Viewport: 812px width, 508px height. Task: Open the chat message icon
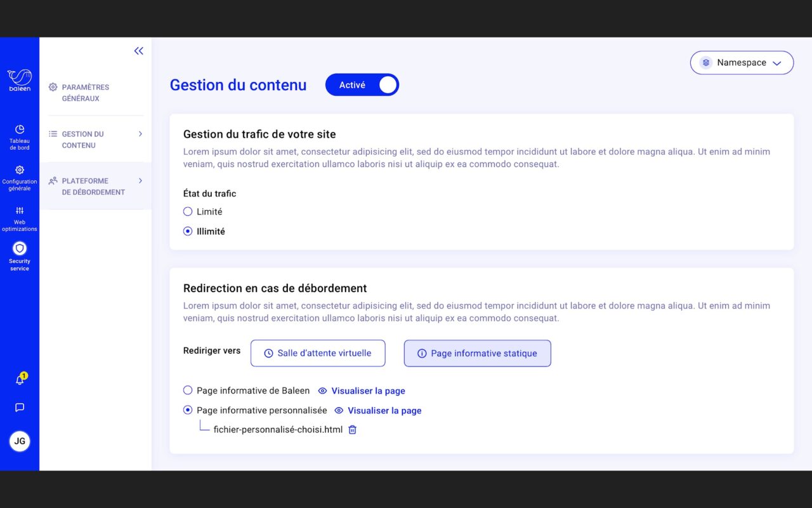coord(20,408)
